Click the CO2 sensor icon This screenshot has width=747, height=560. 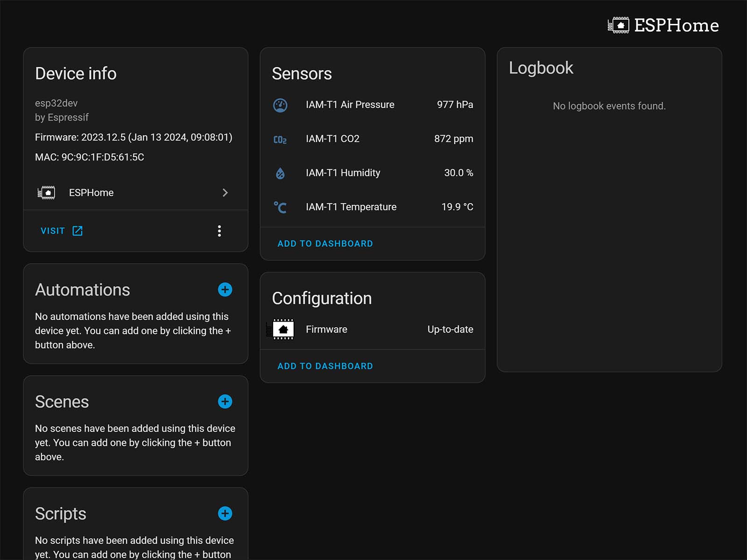[280, 139]
